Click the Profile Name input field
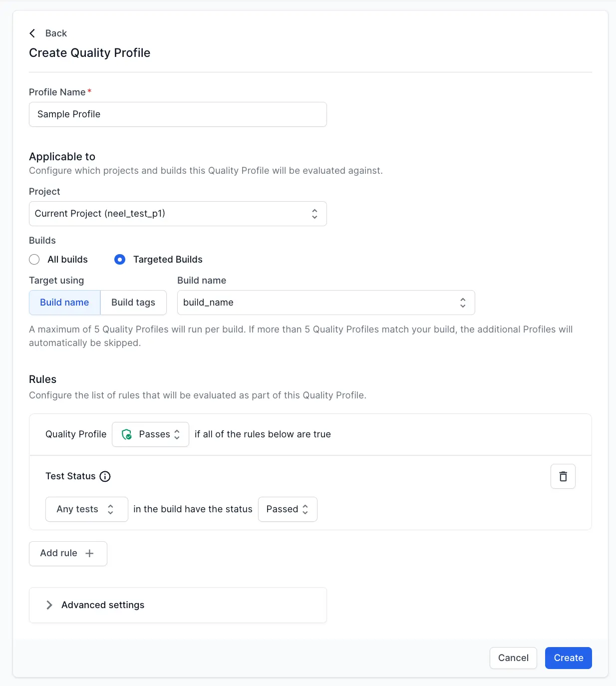 click(x=178, y=114)
